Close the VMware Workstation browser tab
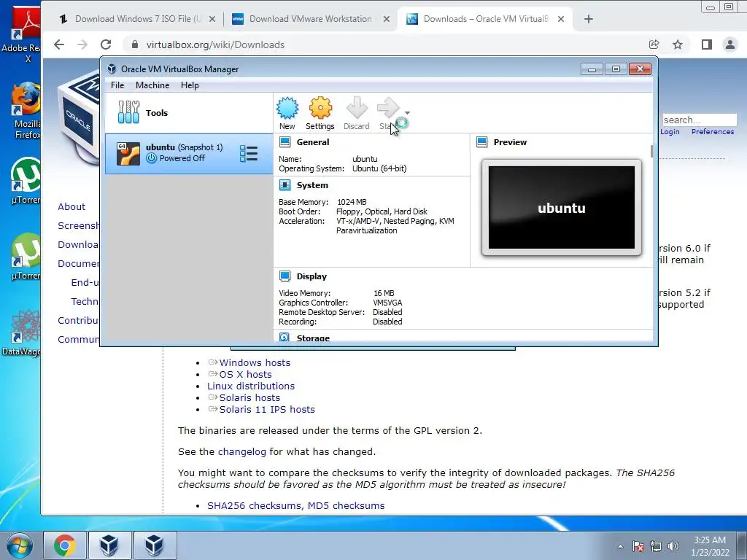Image resolution: width=747 pixels, height=560 pixels. [387, 19]
